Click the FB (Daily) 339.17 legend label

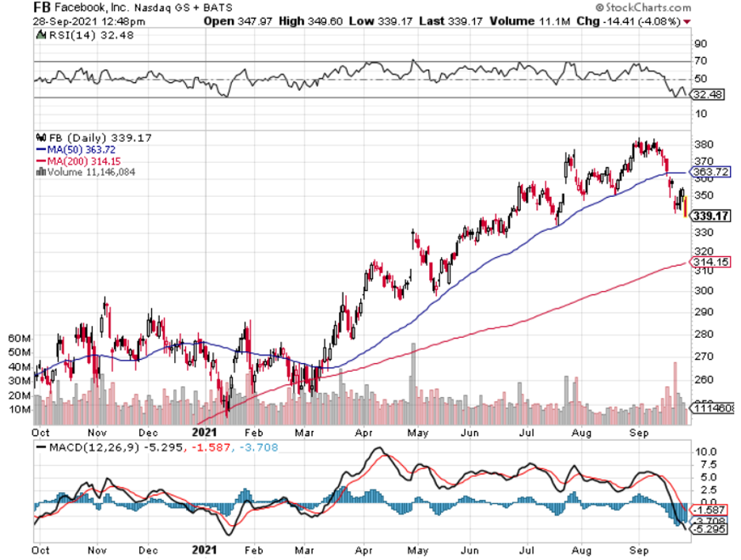(101, 138)
